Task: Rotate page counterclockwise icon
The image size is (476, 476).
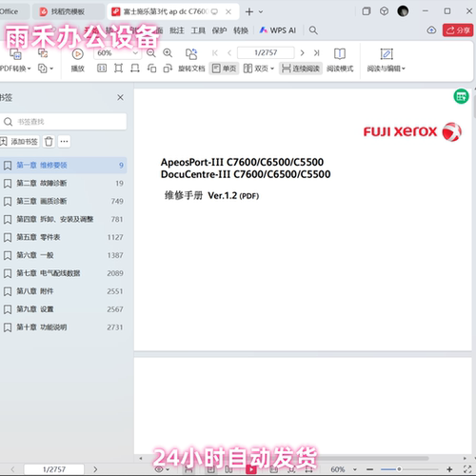Action: 151,69
